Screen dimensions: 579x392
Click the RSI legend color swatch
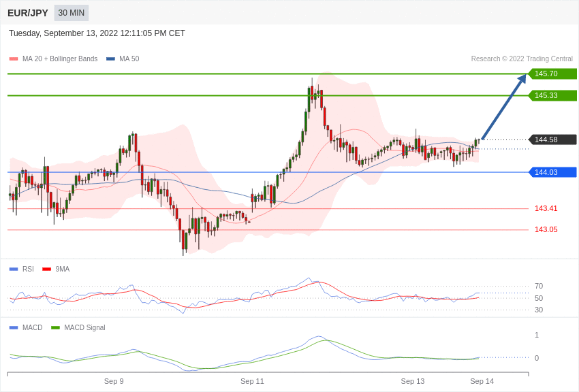pyautogui.click(x=14, y=269)
